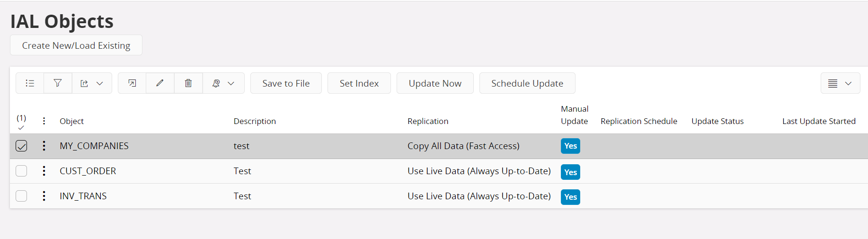Tick the INV_TRANS row checkbox

pyautogui.click(x=21, y=196)
